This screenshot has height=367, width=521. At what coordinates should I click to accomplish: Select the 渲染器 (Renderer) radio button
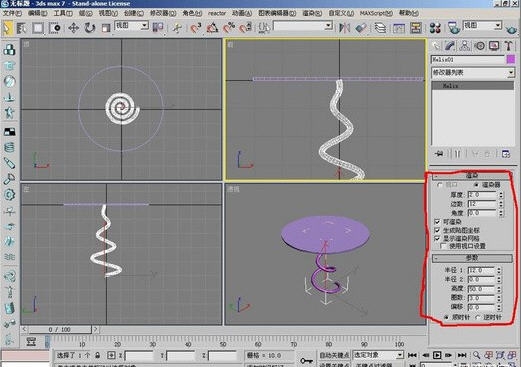click(x=476, y=185)
